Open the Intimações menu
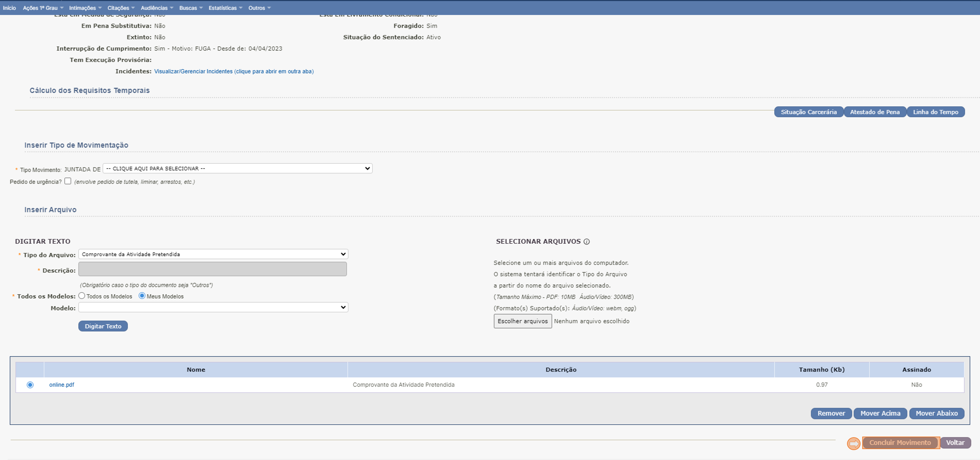 [85, 8]
